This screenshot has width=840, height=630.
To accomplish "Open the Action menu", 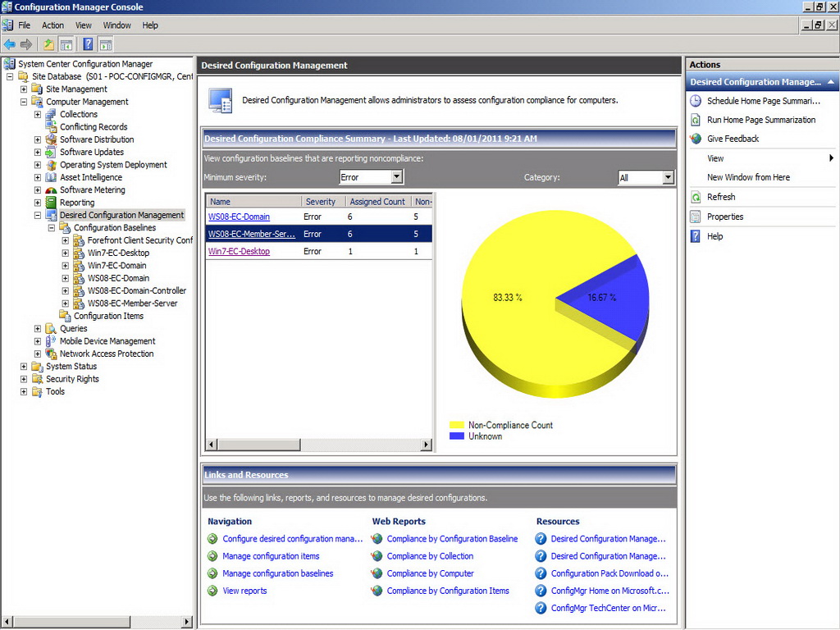I will pyautogui.click(x=52, y=25).
